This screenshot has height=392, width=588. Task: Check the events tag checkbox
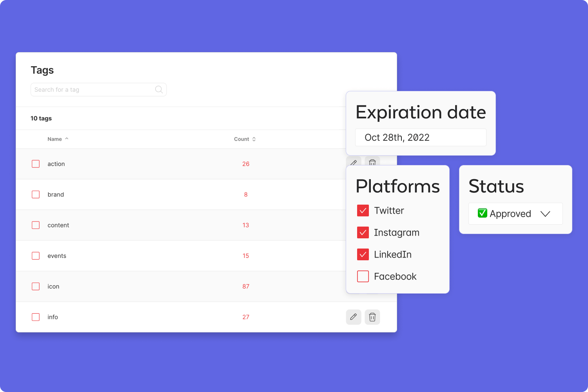point(35,256)
